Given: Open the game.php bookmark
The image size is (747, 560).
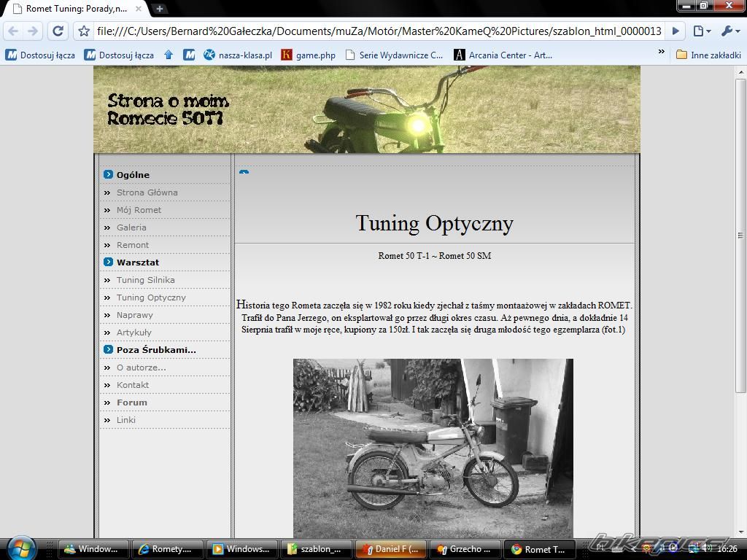Looking at the screenshot, I should [x=308, y=55].
